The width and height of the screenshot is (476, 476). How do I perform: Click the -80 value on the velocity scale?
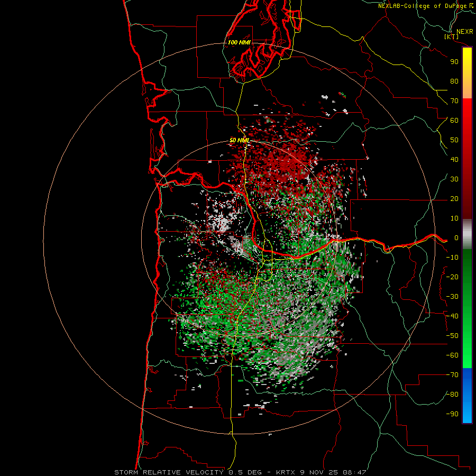(452, 395)
